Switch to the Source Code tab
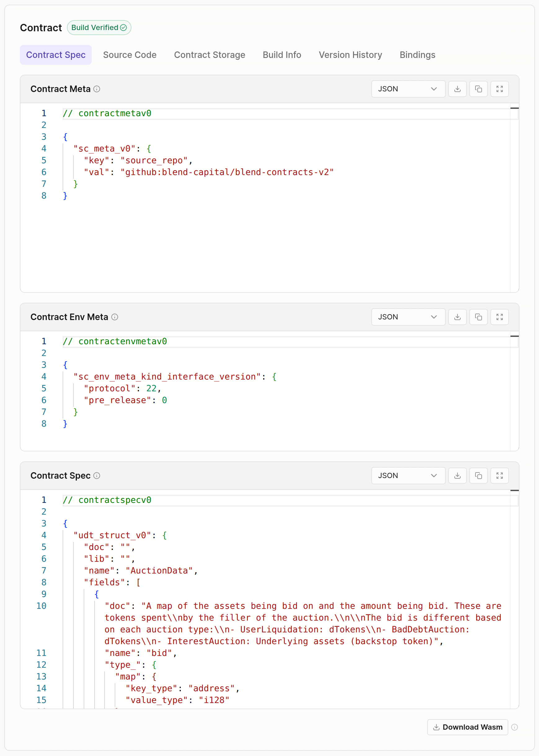The width and height of the screenshot is (539, 756). coord(130,55)
